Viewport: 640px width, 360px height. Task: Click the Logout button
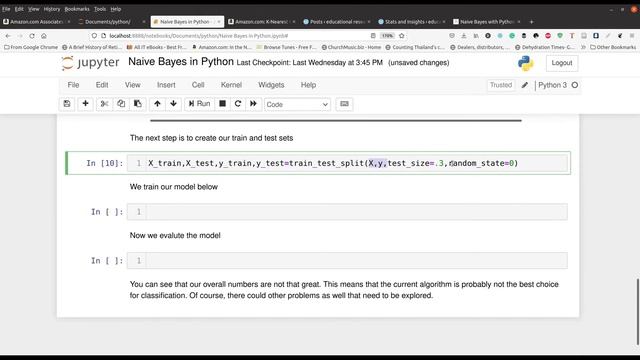point(562,63)
